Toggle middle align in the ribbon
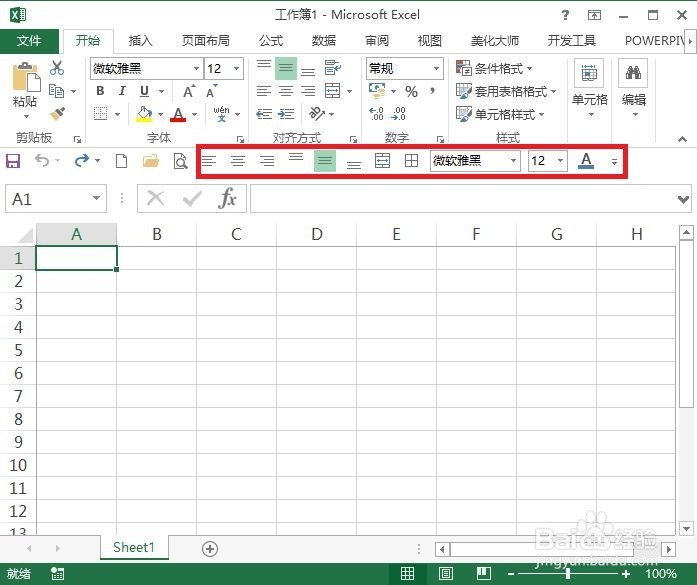 click(286, 68)
